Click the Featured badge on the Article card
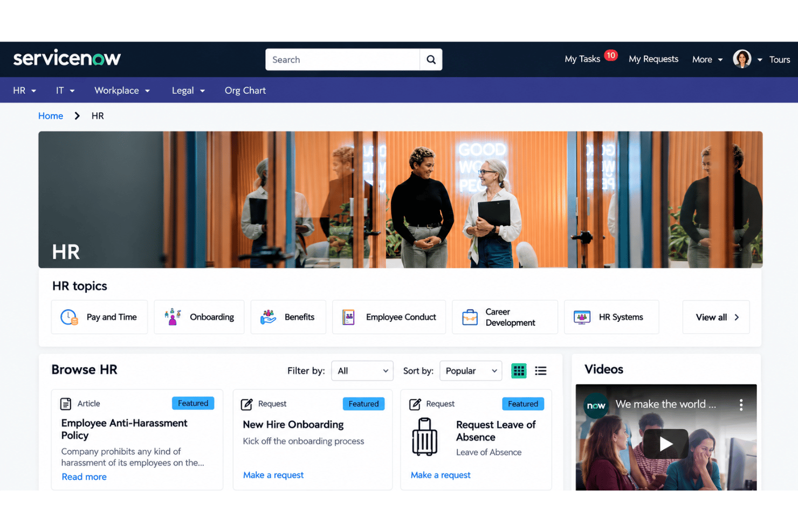This screenshot has height=532, width=798. [x=193, y=403]
